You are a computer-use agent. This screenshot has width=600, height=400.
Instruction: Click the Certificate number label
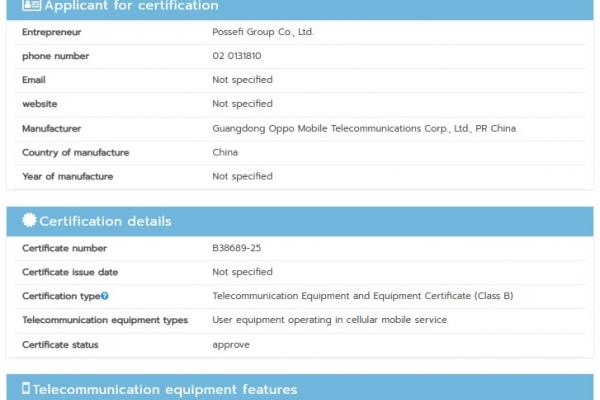tap(65, 248)
